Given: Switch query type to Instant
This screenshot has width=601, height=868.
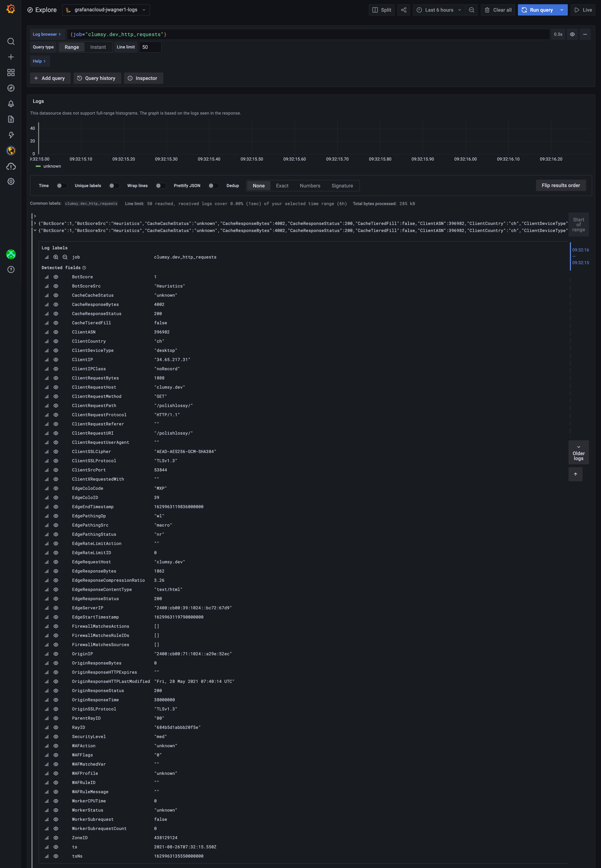Looking at the screenshot, I should 98,47.
